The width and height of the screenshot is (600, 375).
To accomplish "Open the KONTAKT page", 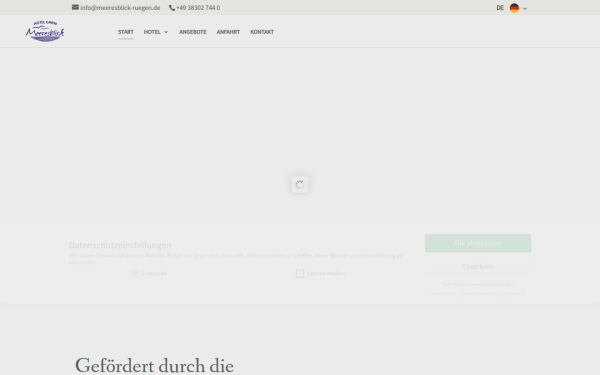I will 262,32.
